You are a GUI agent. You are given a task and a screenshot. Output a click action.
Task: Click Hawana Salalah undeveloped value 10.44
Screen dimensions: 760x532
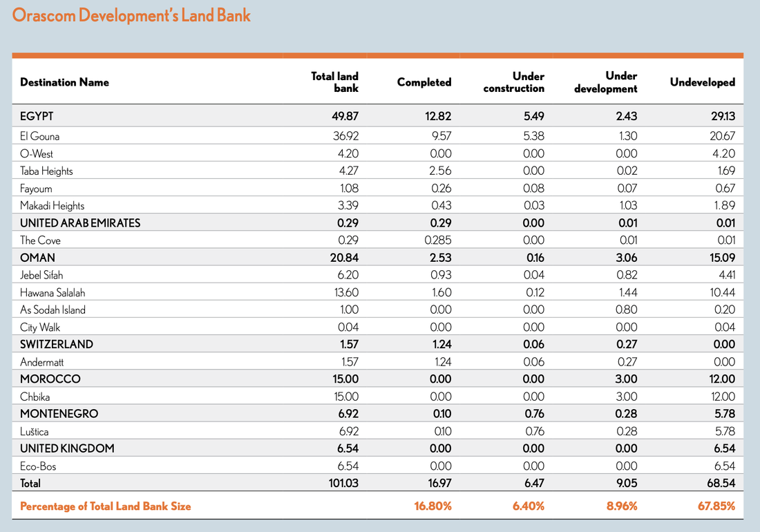coord(723,293)
